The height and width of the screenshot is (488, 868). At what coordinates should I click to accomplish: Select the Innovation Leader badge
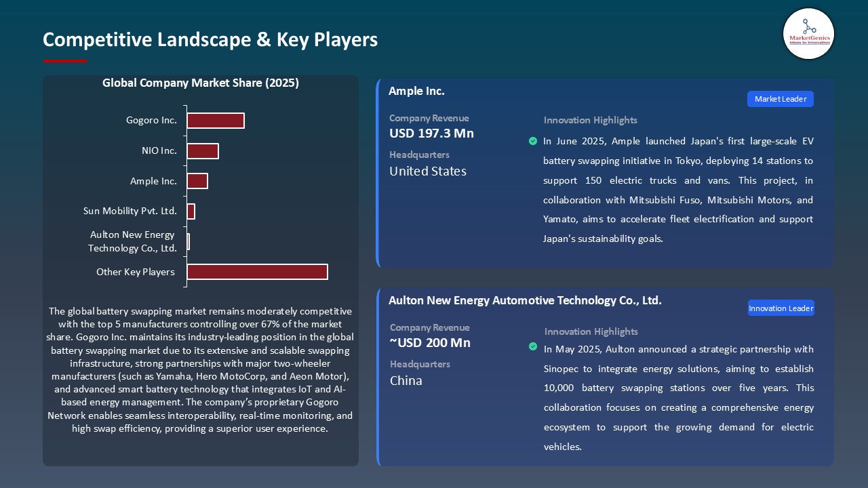point(781,308)
